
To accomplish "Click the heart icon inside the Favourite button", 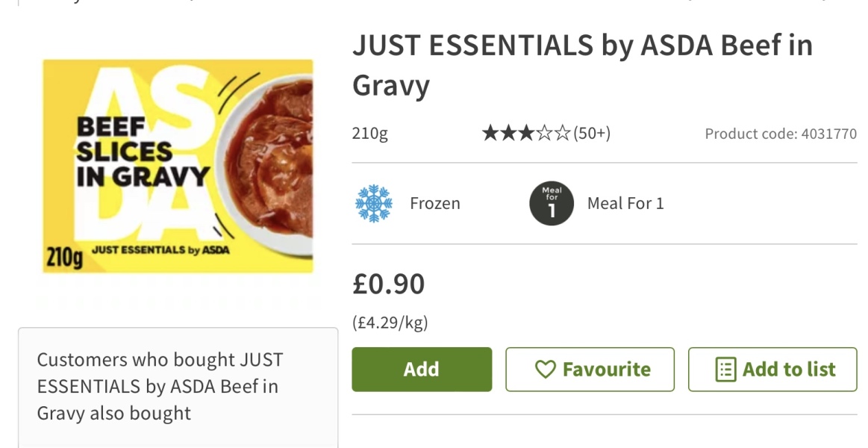I will (546, 369).
